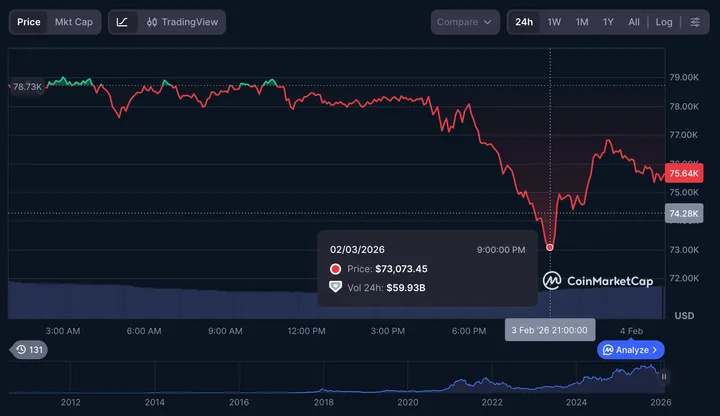
Task: Select the 1W time range
Action: [x=554, y=22]
